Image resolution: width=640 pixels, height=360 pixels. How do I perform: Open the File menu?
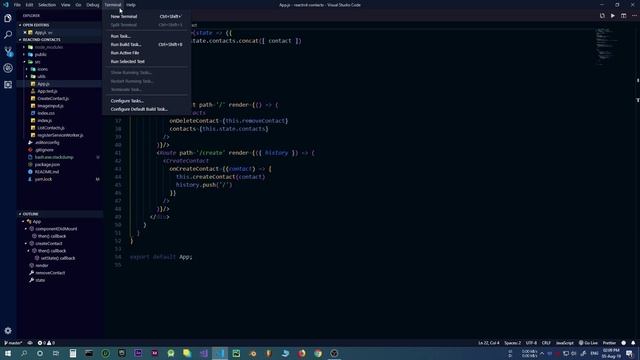pyautogui.click(x=17, y=5)
